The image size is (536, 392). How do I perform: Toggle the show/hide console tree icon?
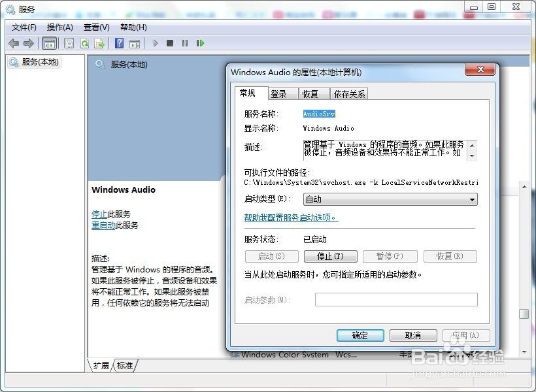(x=49, y=43)
